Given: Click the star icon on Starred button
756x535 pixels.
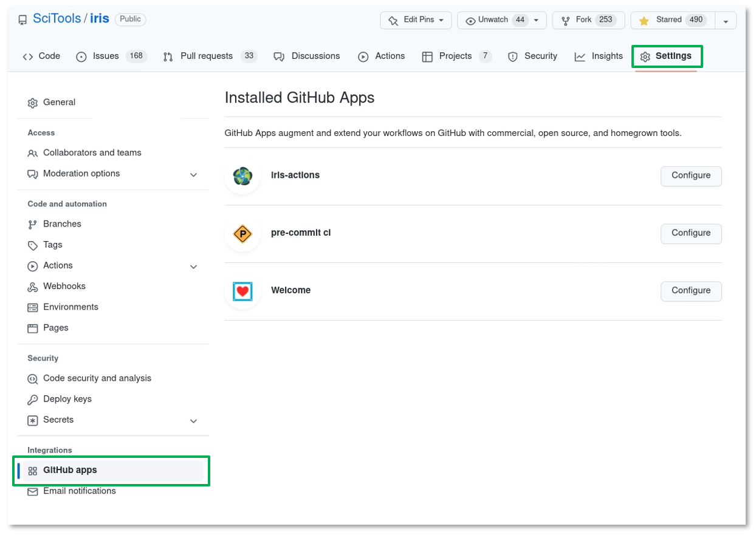Looking at the screenshot, I should [x=644, y=21].
